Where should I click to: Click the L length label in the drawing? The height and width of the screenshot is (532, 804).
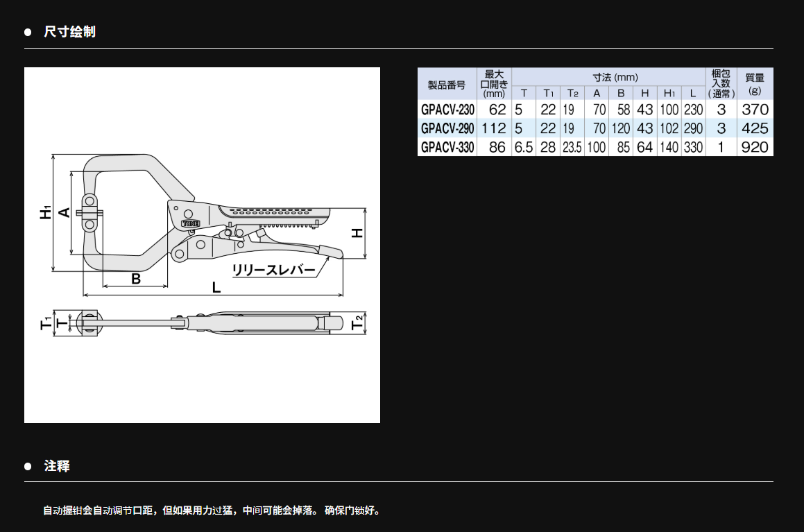coord(216,287)
